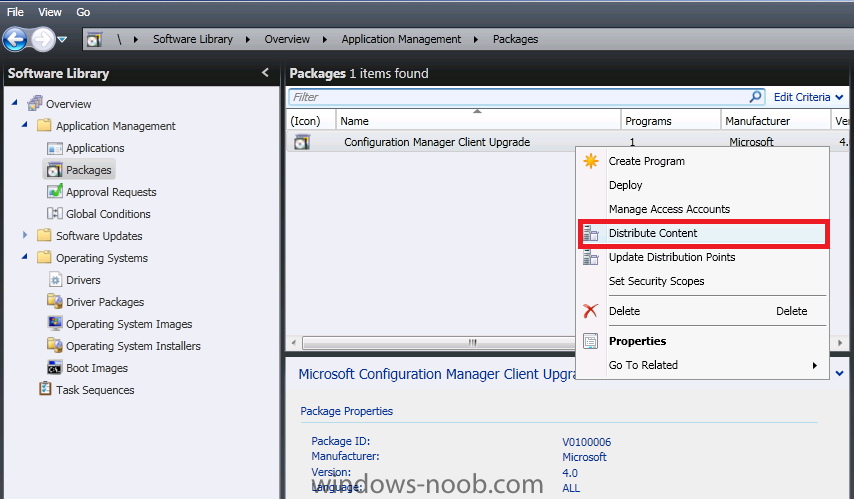Click the Forward navigation arrow button

coord(42,39)
